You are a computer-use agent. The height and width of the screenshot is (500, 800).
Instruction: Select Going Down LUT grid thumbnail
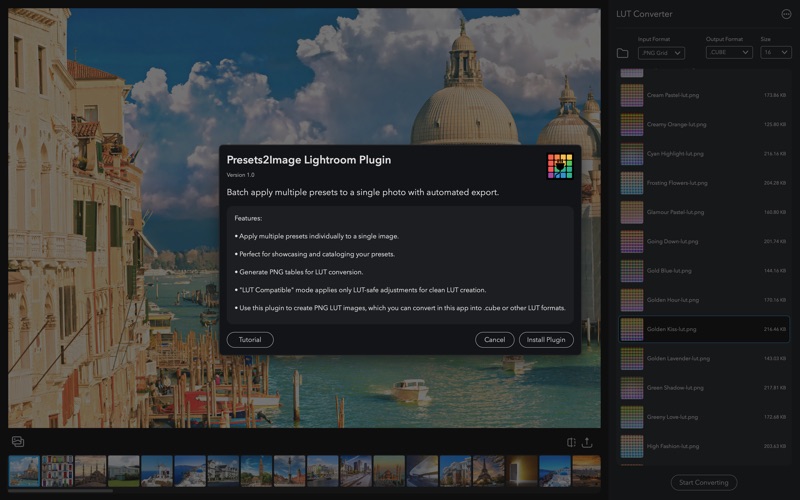(632, 242)
